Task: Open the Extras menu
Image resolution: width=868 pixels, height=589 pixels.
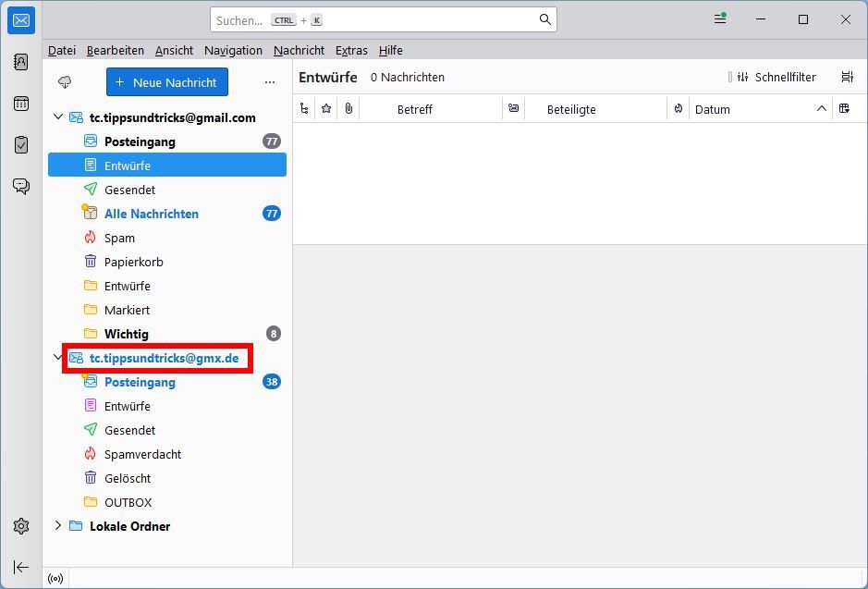Action: pyautogui.click(x=351, y=50)
